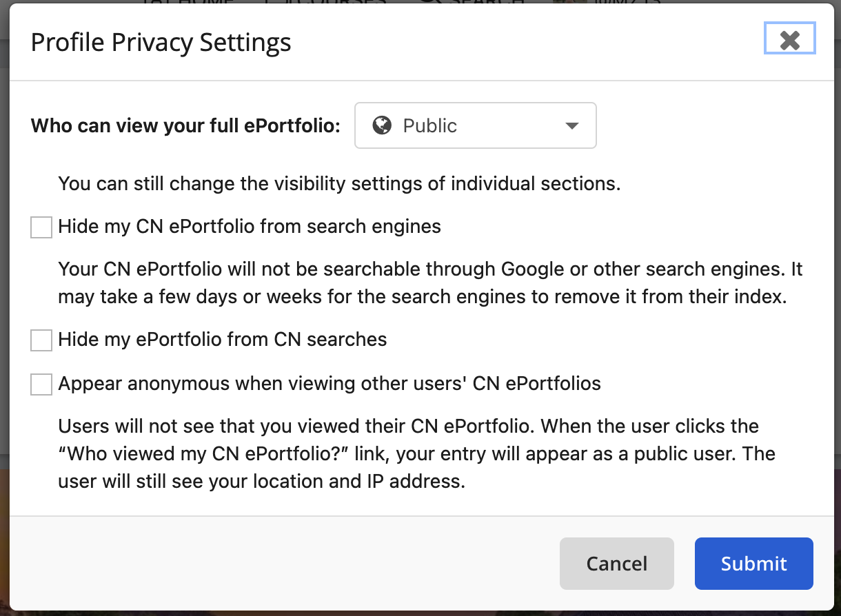Cancel the privacy settings changes
The width and height of the screenshot is (841, 616).
[616, 564]
